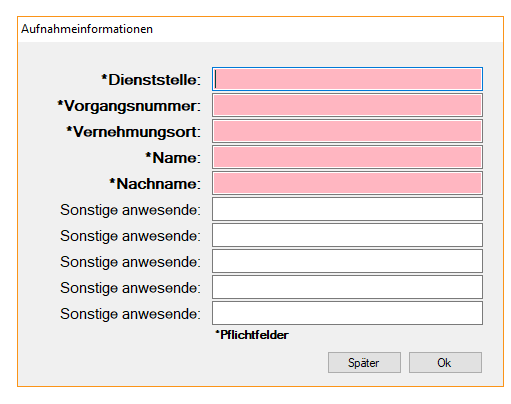Select the second Sonstige anwesende field
511x404 pixels.
coord(347,235)
